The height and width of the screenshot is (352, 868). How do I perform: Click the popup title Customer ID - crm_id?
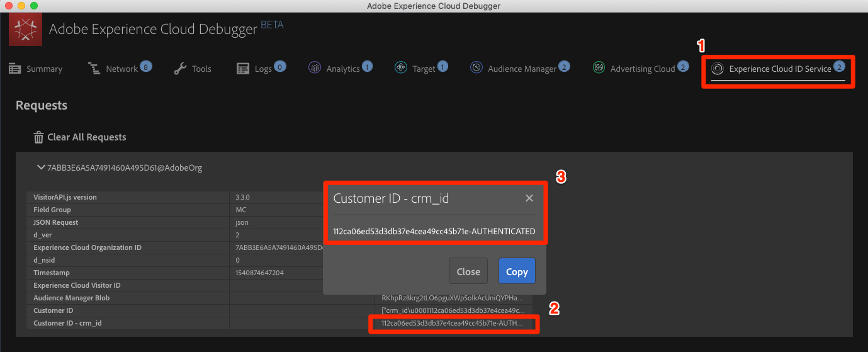[391, 198]
